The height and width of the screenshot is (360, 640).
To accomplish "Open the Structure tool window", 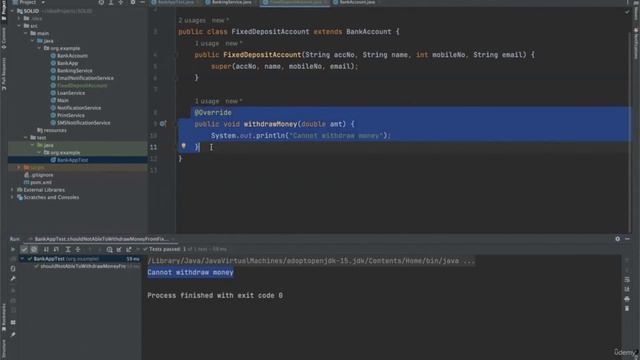I will tap(4, 349).
